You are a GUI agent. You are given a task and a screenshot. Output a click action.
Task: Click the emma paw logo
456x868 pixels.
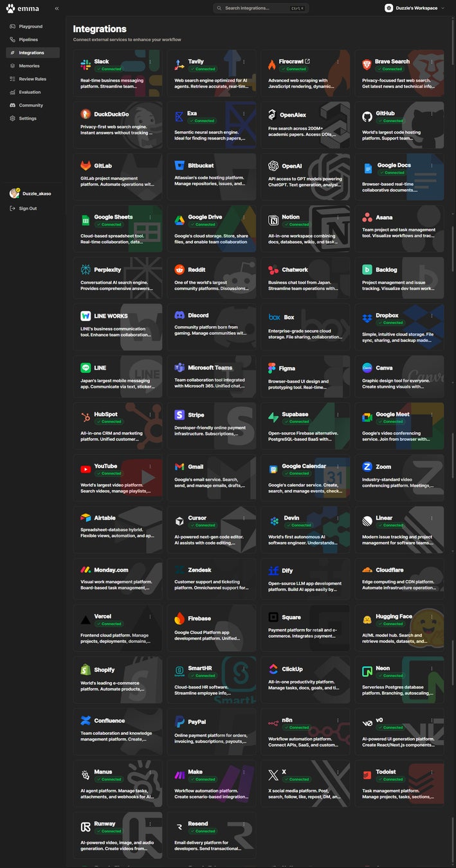tap(10, 8)
